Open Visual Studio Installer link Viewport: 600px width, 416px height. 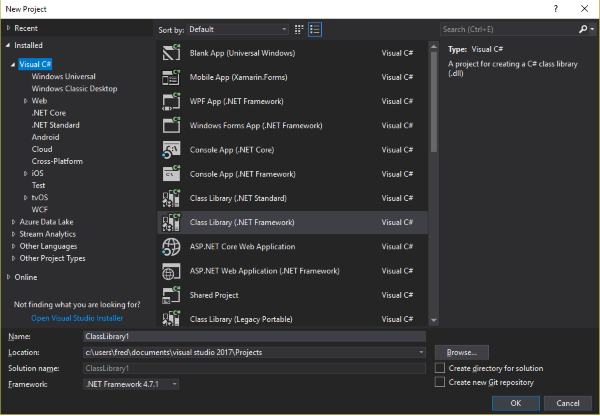pyautogui.click(x=77, y=318)
